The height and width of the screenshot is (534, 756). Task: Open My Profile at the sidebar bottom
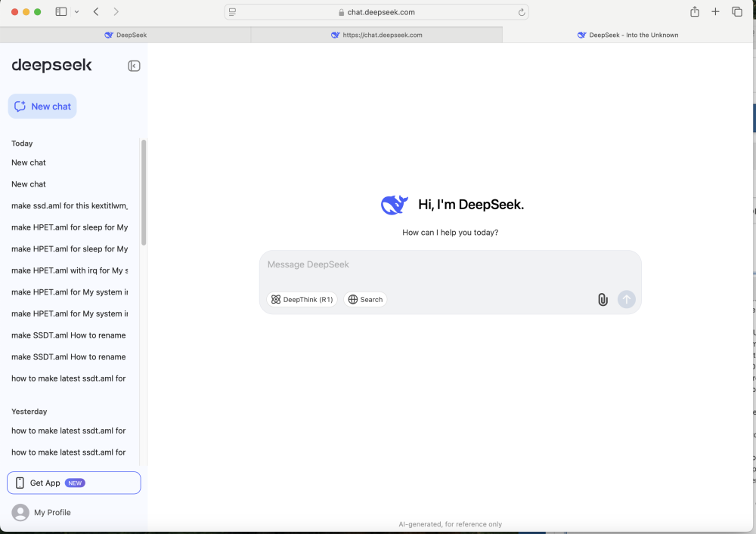click(x=42, y=512)
